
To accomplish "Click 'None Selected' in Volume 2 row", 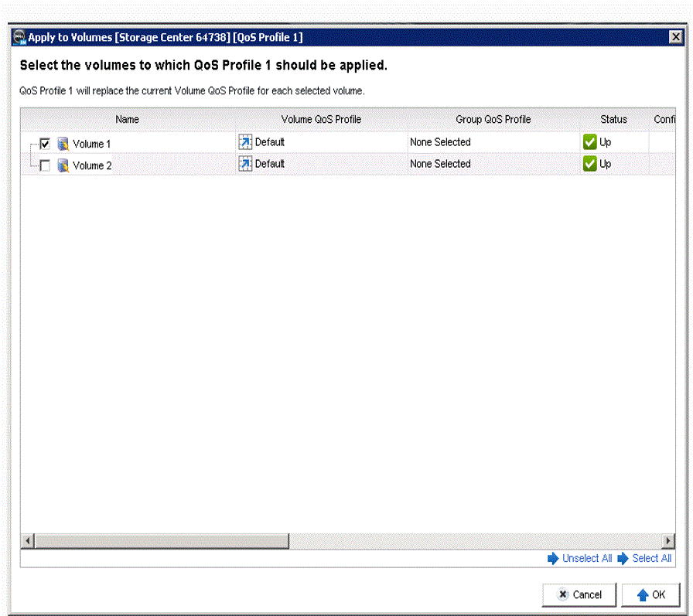I will pos(440,163).
